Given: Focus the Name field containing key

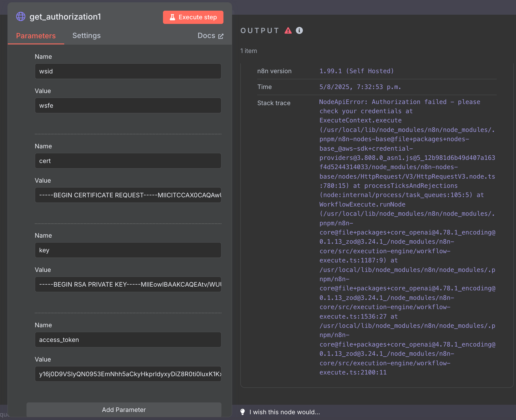Looking at the screenshot, I should [x=128, y=250].
